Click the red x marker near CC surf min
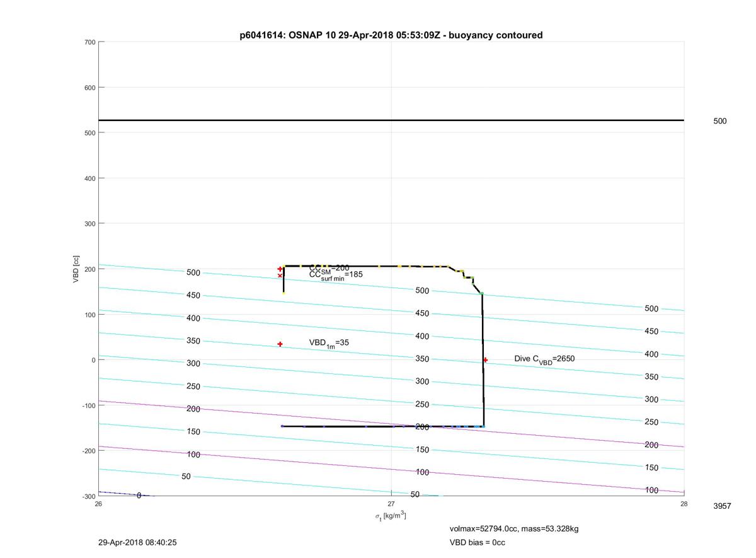Viewport: 756px width, 558px height. click(x=280, y=276)
